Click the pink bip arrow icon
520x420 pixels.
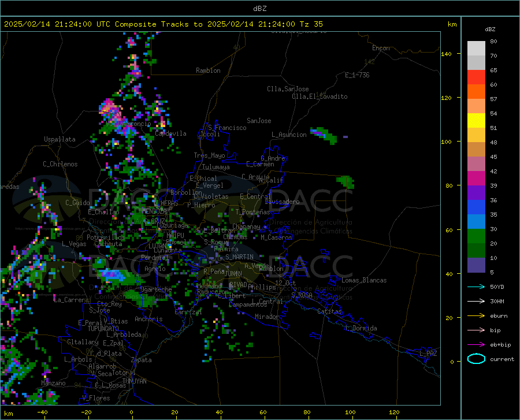point(476,330)
